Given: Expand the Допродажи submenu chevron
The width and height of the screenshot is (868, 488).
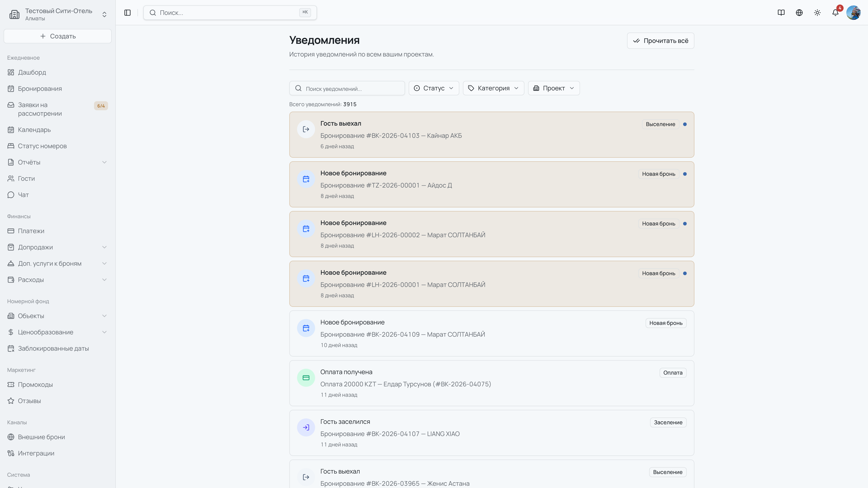Looking at the screenshot, I should pyautogui.click(x=104, y=247).
